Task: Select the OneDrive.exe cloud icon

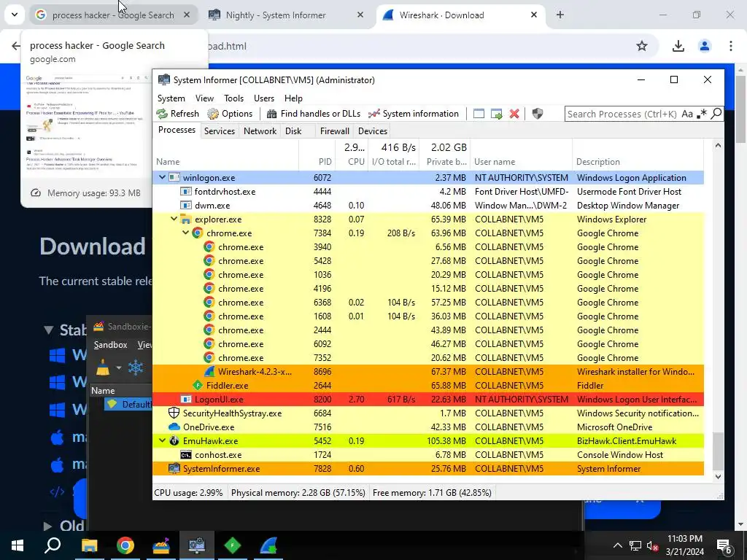Action: tap(174, 427)
